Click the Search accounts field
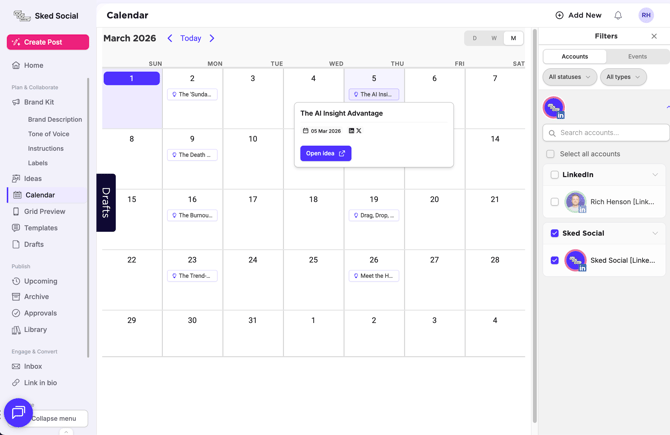Viewport: 670px width, 435px height. [606, 133]
